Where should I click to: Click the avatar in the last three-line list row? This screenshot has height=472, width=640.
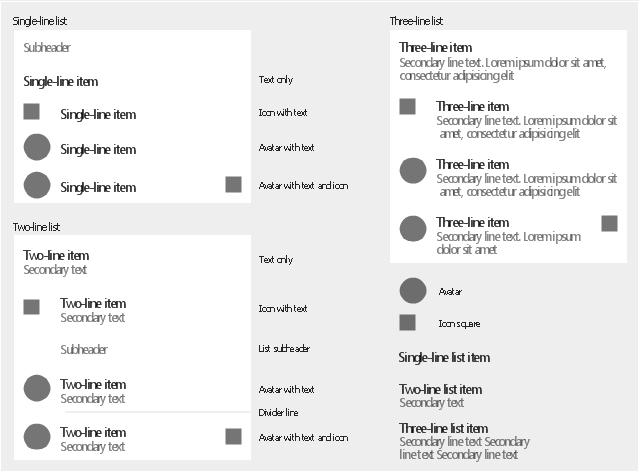click(413, 228)
